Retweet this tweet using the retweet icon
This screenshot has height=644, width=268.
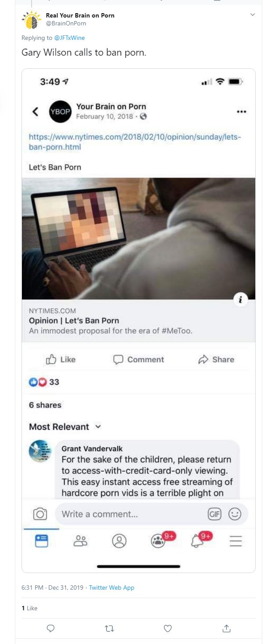pos(109,629)
